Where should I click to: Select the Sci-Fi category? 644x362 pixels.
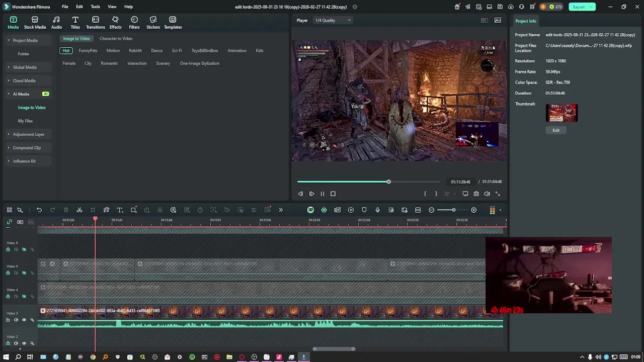pos(177,50)
